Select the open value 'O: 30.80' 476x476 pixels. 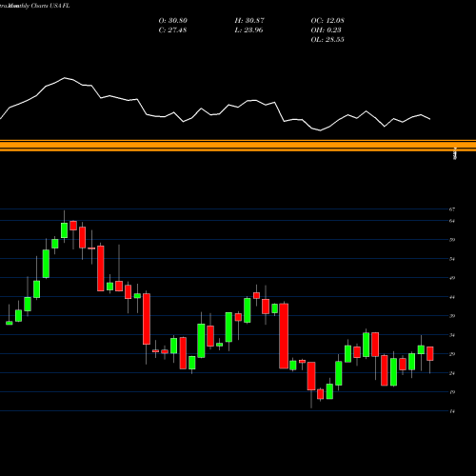(173, 21)
